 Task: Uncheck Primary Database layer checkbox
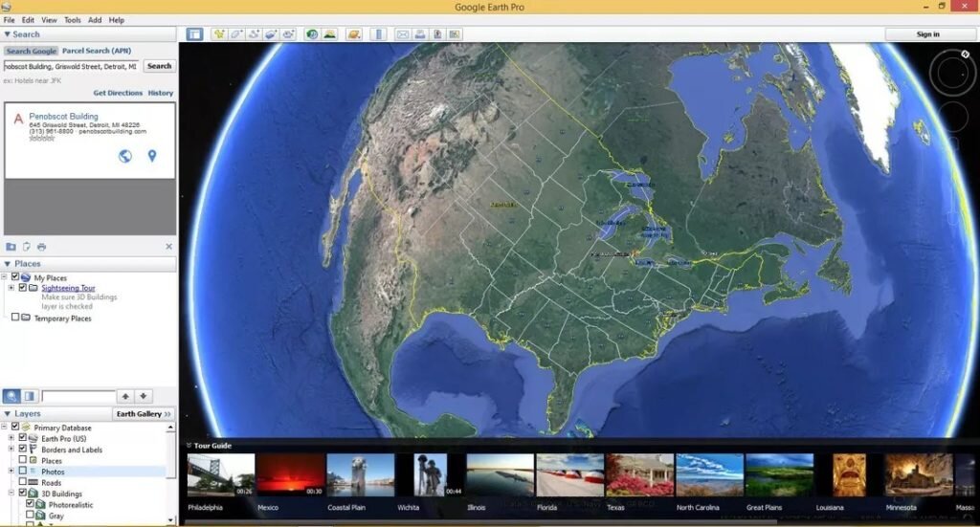(x=15, y=428)
